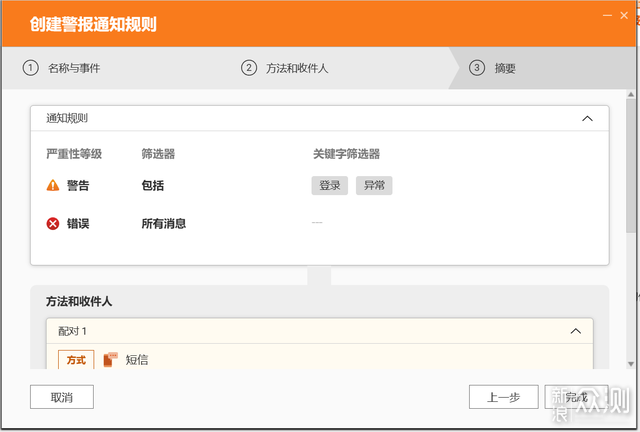Click the scrollbar up arrow
Screen dimensions: 640x432
point(631,94)
